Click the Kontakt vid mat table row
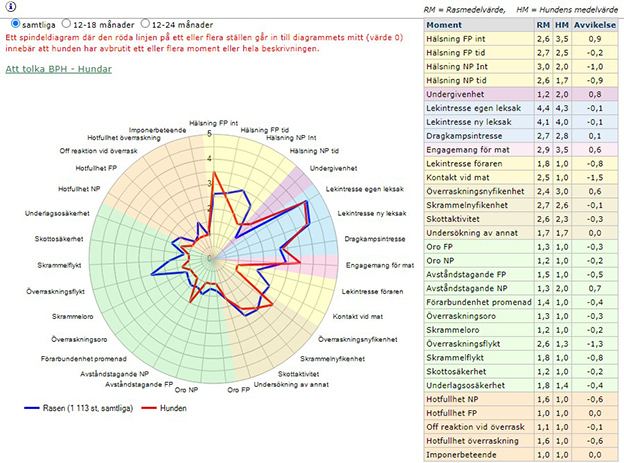624x463 pixels. pyautogui.click(x=521, y=178)
